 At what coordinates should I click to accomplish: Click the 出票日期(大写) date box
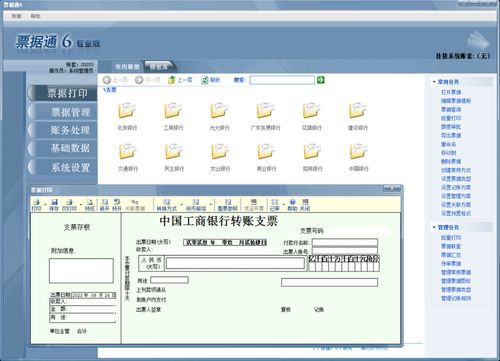(x=225, y=243)
